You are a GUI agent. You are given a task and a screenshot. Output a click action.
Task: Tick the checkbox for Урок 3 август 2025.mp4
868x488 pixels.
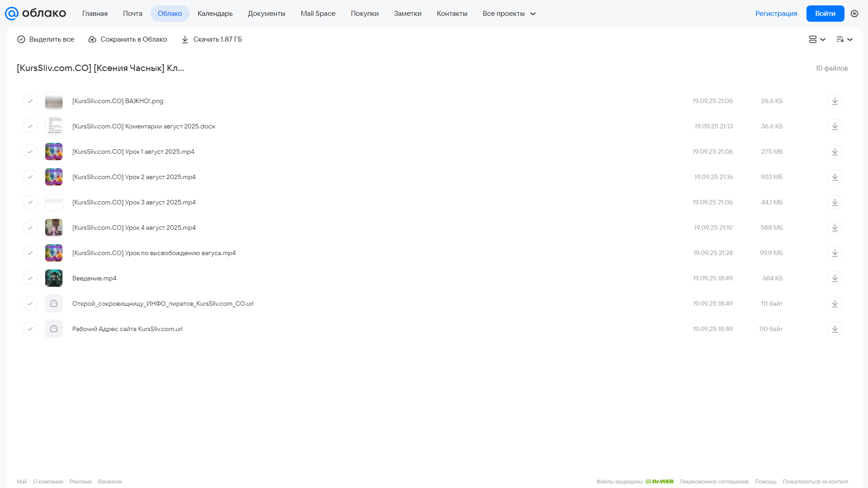(x=30, y=202)
